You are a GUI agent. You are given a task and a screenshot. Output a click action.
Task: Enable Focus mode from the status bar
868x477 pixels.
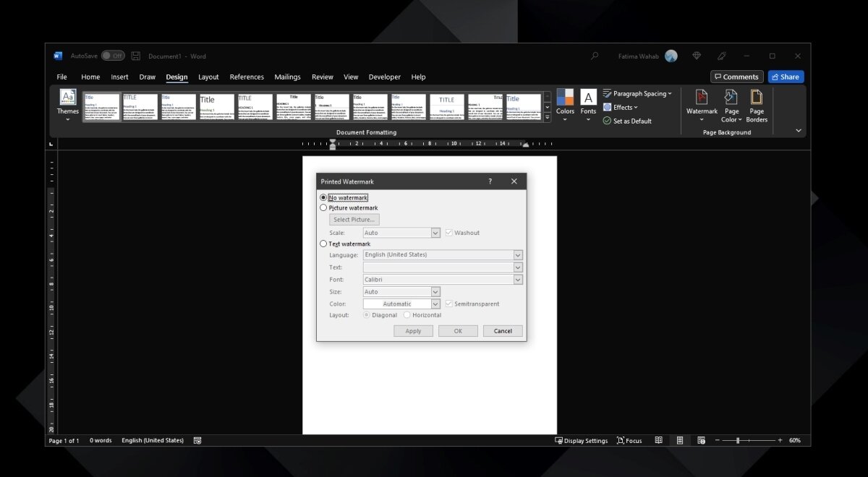(629, 440)
